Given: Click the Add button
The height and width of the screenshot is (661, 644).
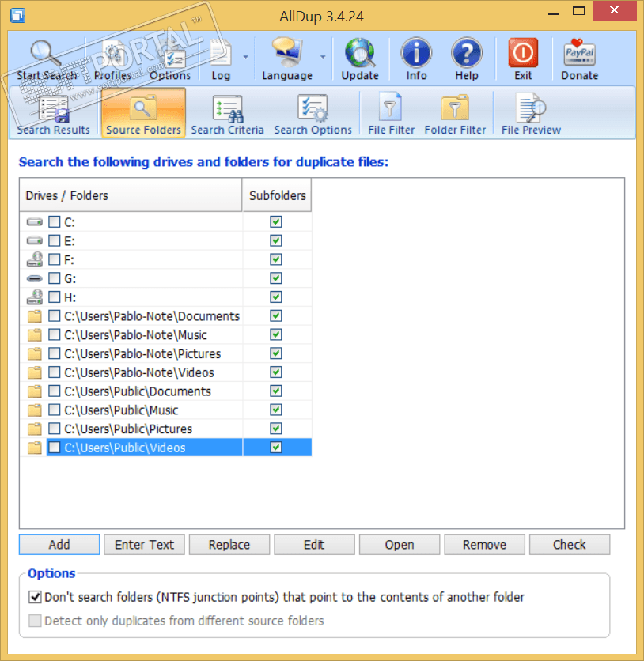Looking at the screenshot, I should tap(59, 545).
